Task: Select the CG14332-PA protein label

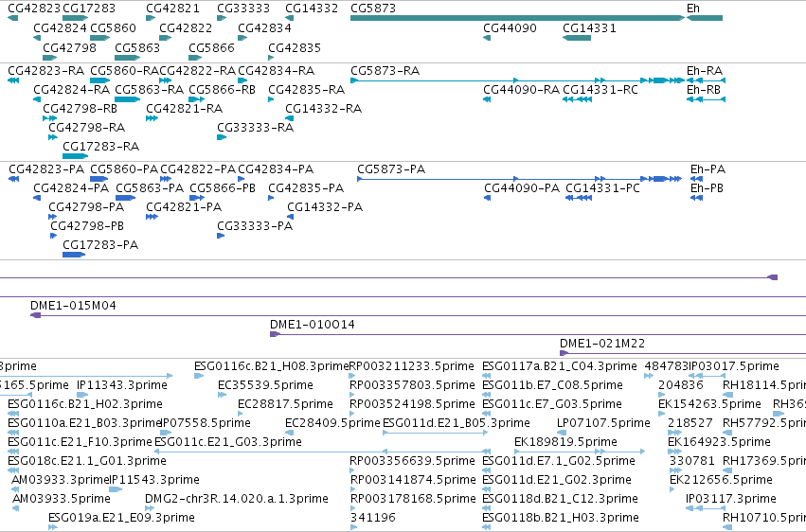Action: 324,207
